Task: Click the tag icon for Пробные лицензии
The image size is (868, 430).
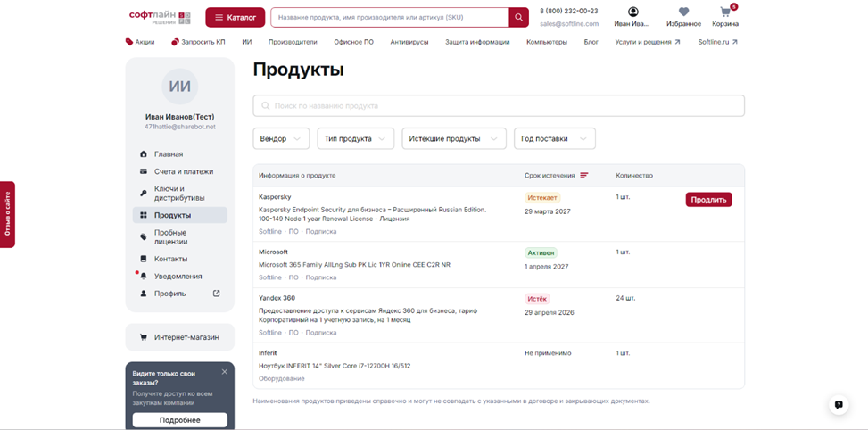Action: pyautogui.click(x=144, y=237)
